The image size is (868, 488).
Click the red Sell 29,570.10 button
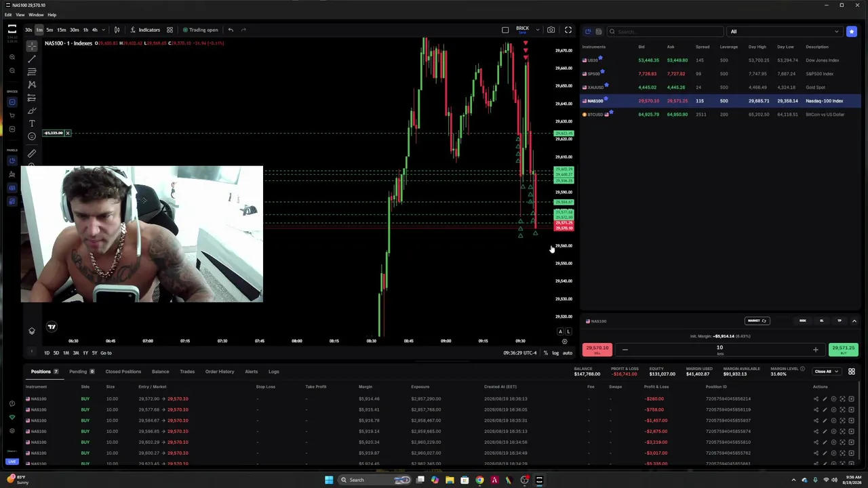pyautogui.click(x=597, y=350)
